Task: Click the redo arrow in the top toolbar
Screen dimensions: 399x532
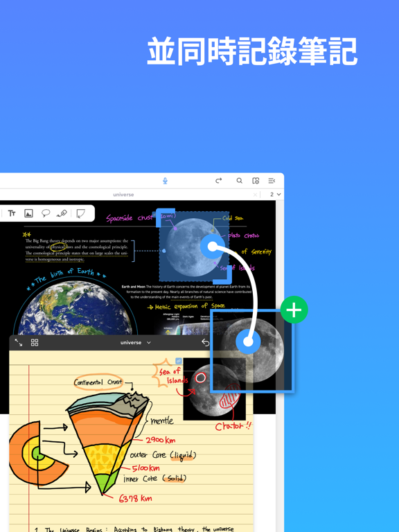Action: coord(219,181)
